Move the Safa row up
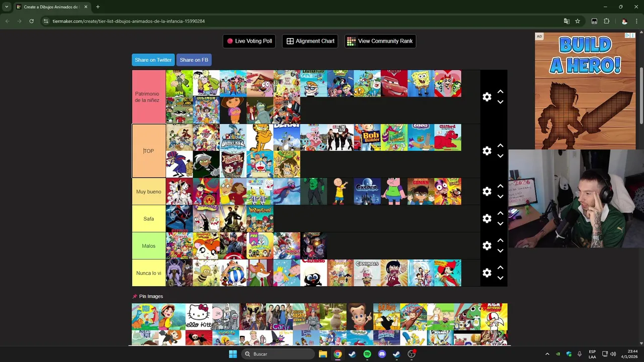 500,213
